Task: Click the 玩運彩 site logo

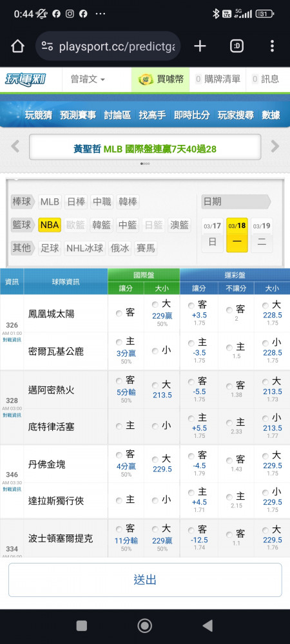Action: click(x=26, y=79)
